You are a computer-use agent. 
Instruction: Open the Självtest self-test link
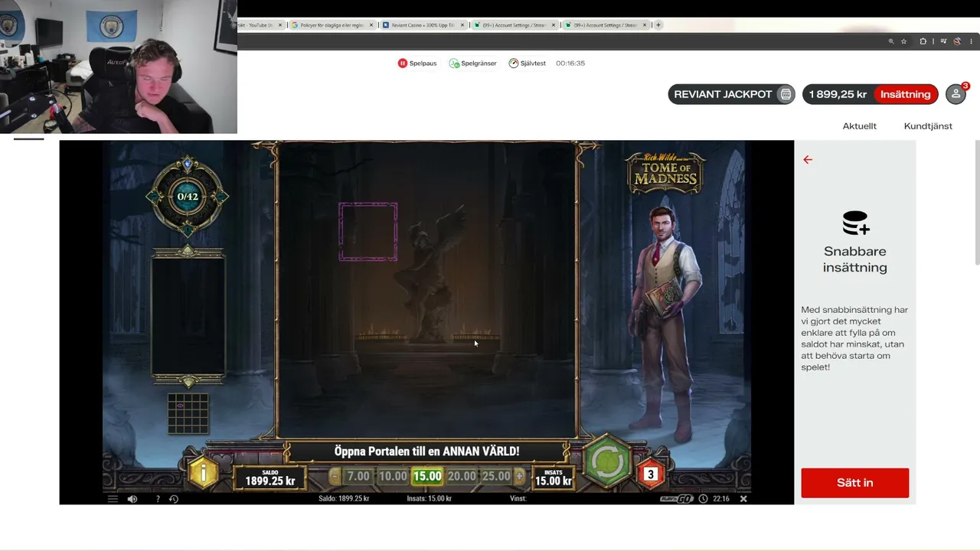(528, 64)
